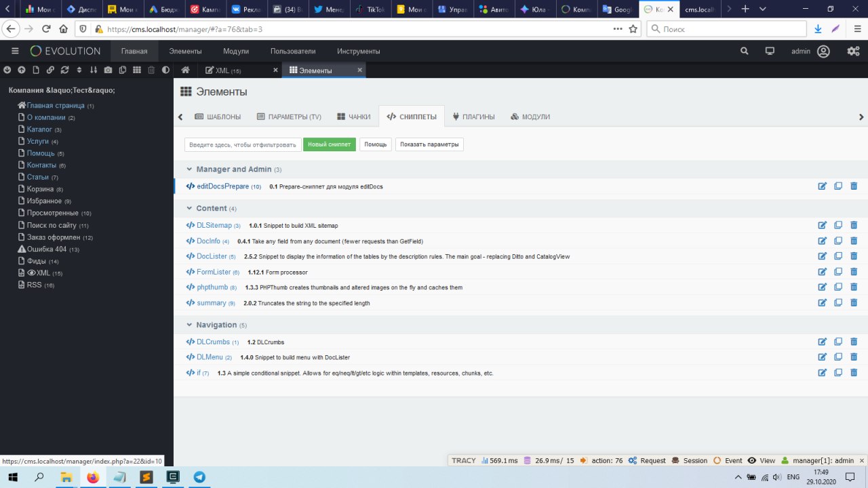Open the tree sort options arrows
Screen dimensions: 868x488
79,70
